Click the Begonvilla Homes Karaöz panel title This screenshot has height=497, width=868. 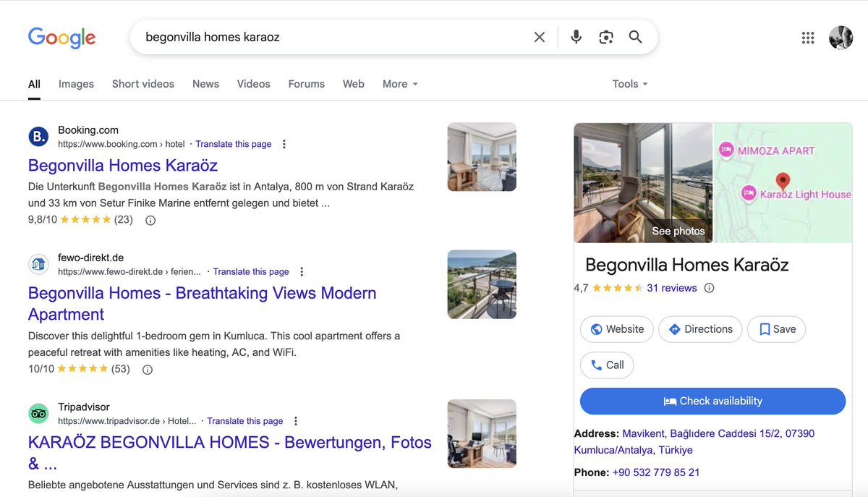(686, 265)
